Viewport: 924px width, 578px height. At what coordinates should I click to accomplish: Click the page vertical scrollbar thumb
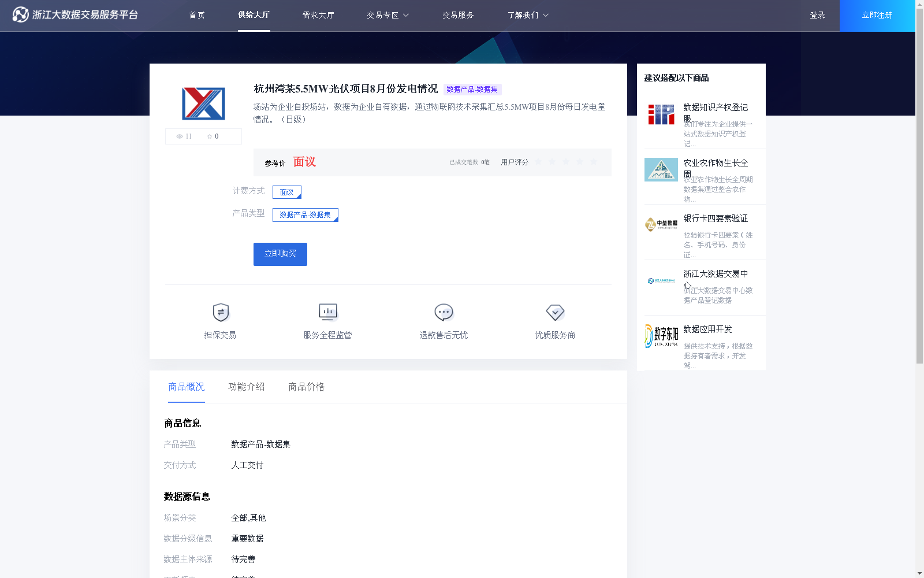(x=919, y=185)
